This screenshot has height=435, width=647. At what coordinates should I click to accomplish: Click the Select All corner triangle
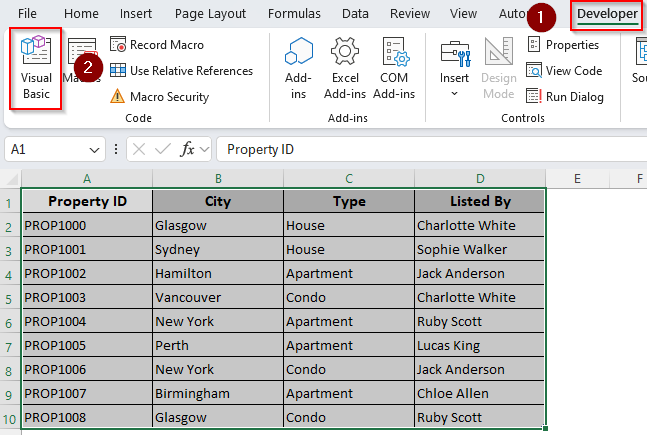pyautogui.click(x=10, y=179)
